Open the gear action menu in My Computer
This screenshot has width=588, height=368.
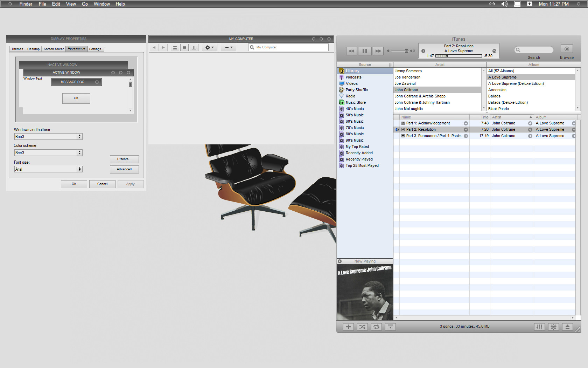[x=210, y=47]
